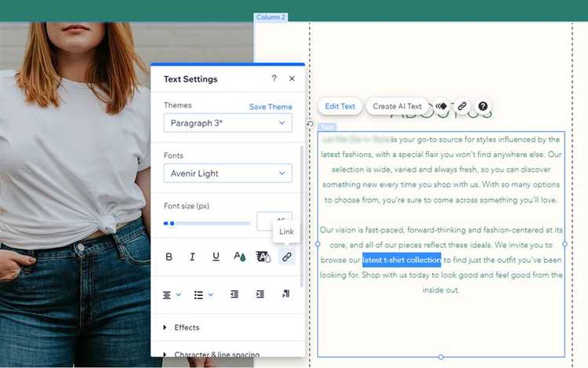The width and height of the screenshot is (588, 368).
Task: Click the increase indent icon
Action: click(260, 294)
